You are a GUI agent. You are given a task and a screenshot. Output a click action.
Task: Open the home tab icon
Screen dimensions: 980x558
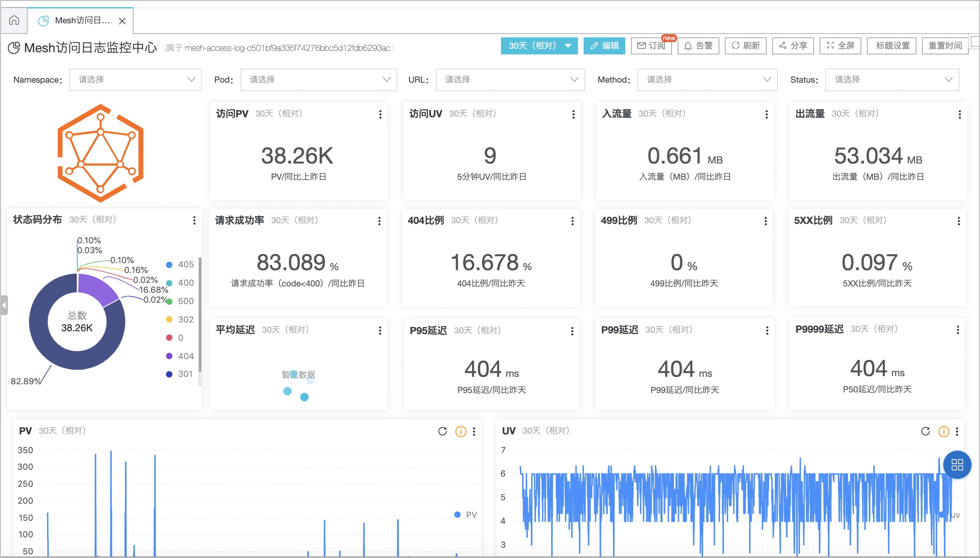tap(14, 20)
